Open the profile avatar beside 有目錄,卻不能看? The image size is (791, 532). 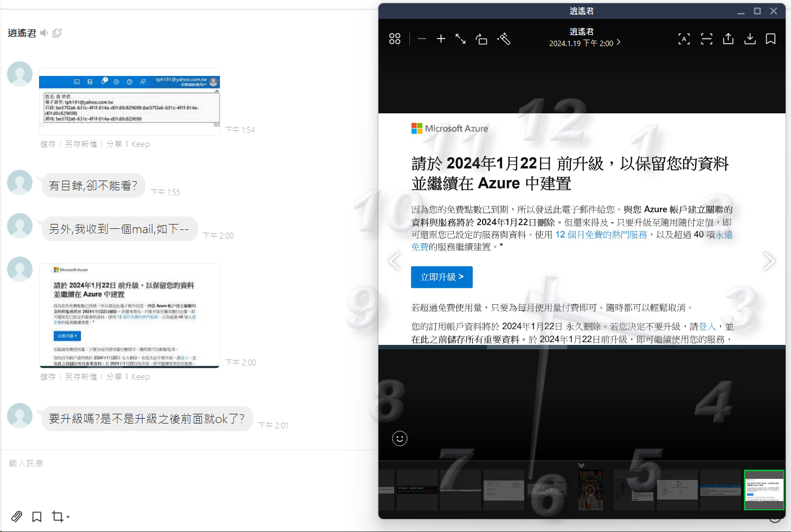point(20,182)
